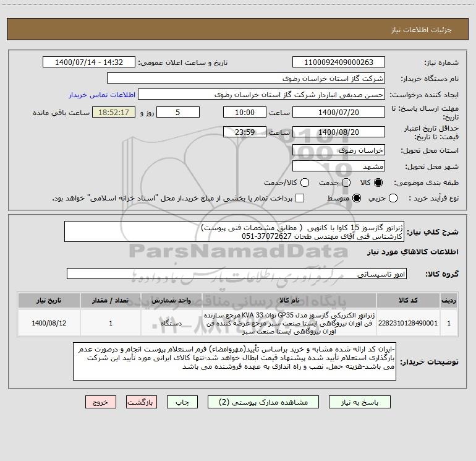Click the quantity cell showing 1
Image resolution: width=476 pixels, height=461 pixels.
[111, 323]
